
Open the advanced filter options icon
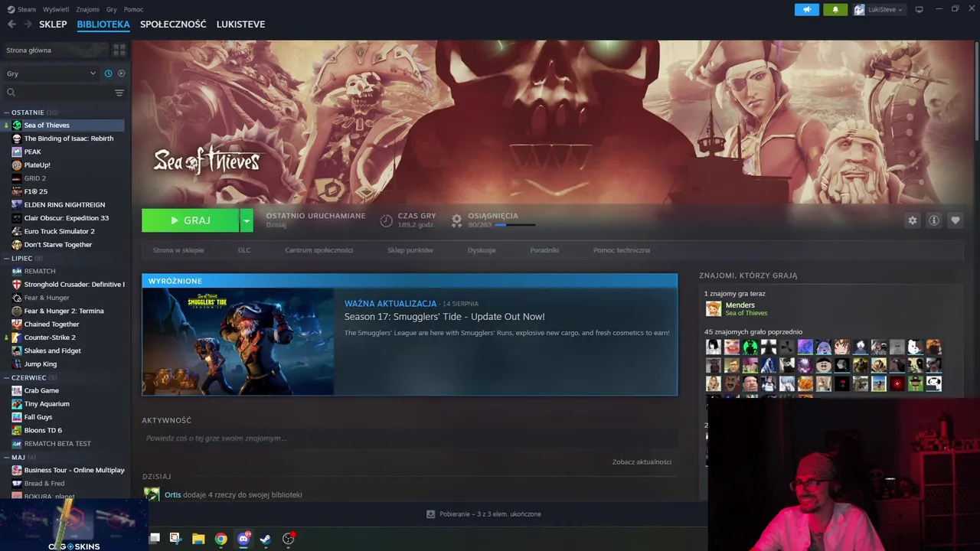click(x=119, y=93)
